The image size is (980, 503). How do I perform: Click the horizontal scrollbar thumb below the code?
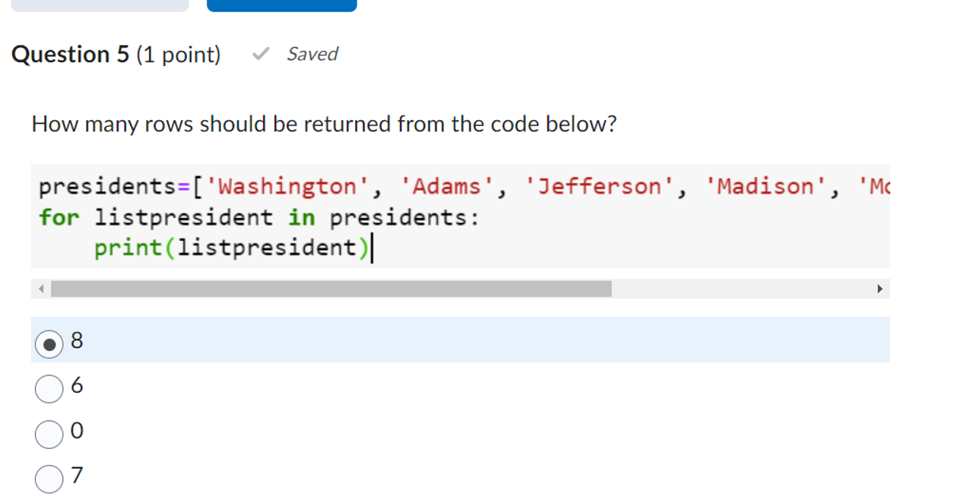tap(331, 289)
